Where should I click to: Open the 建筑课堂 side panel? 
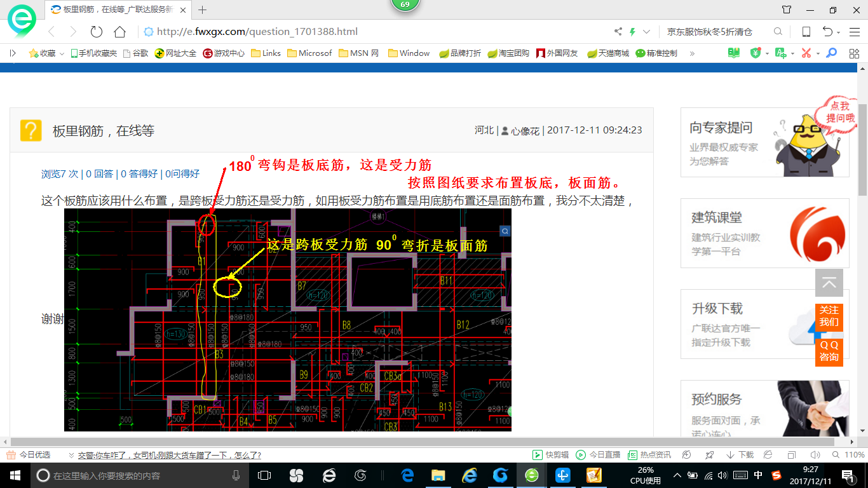[764, 233]
